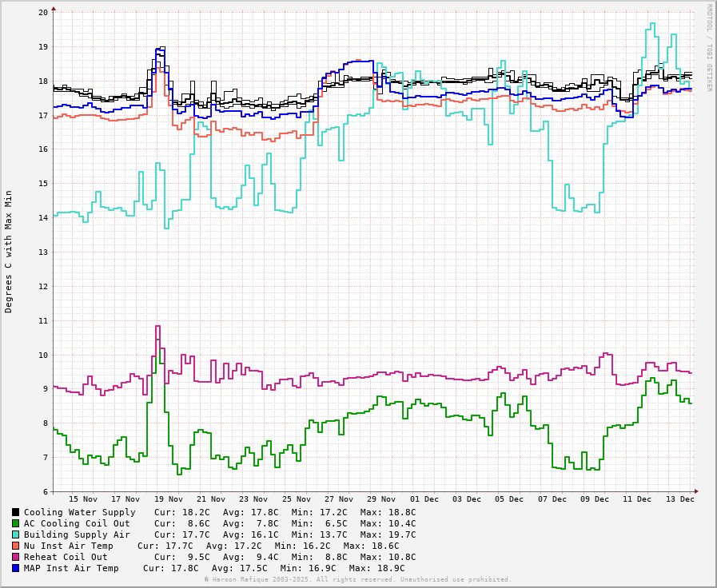Image resolution: width=717 pixels, height=588 pixels.
Task: Click the 29 Nov date label
Action: pos(381,499)
